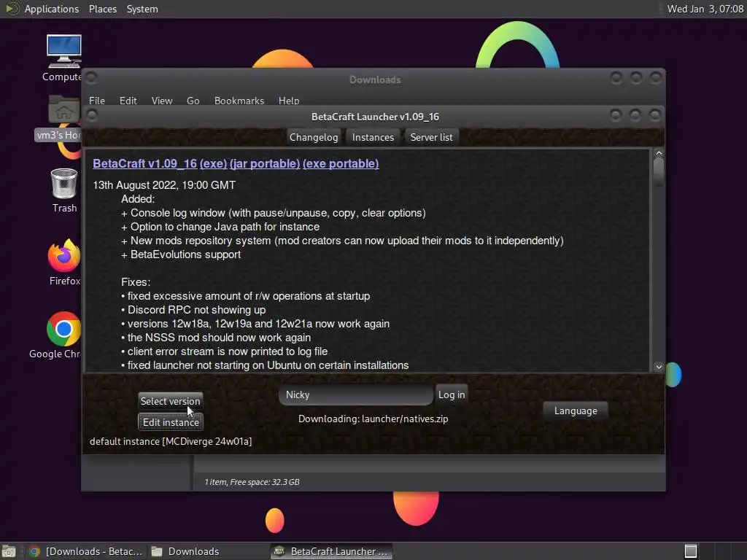Click the BetaCraft Launcher window menu button

(92, 115)
